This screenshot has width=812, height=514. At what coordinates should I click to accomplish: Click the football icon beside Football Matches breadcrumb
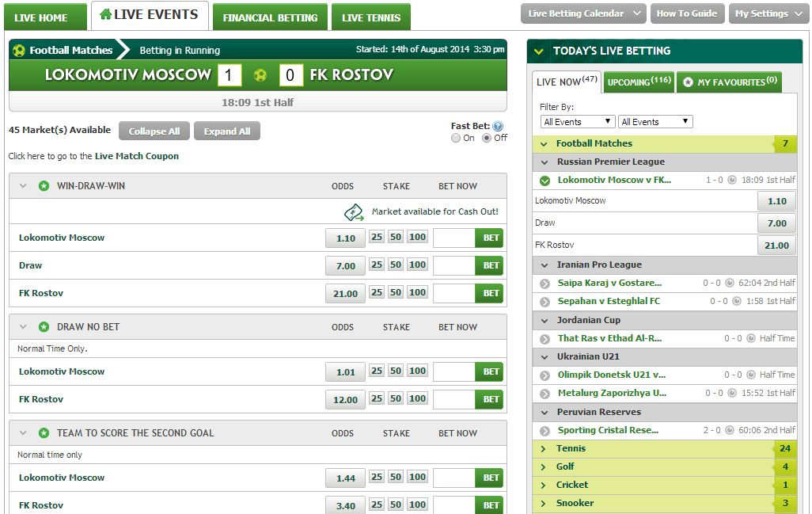coord(19,50)
